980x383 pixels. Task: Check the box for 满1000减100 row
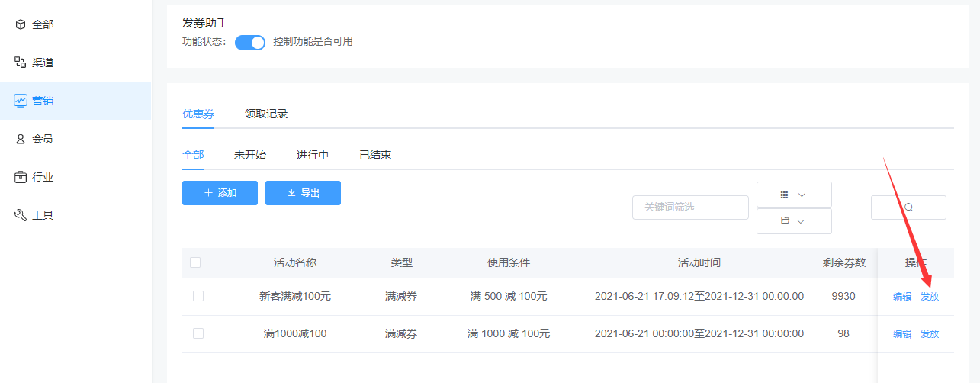pyautogui.click(x=198, y=333)
